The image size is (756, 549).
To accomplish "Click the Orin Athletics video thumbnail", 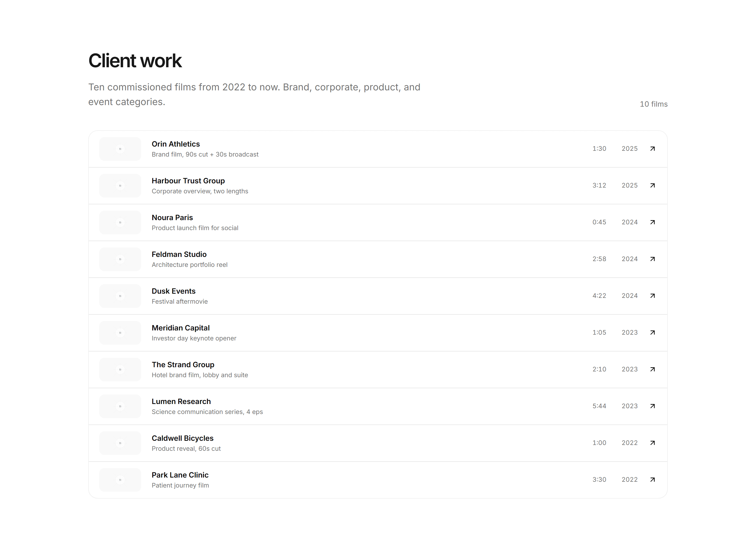I will click(x=120, y=149).
